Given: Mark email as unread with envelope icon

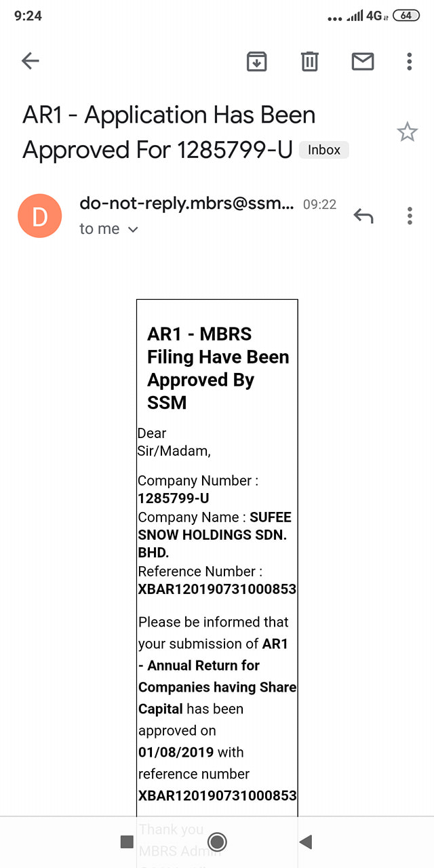Looking at the screenshot, I should (363, 62).
